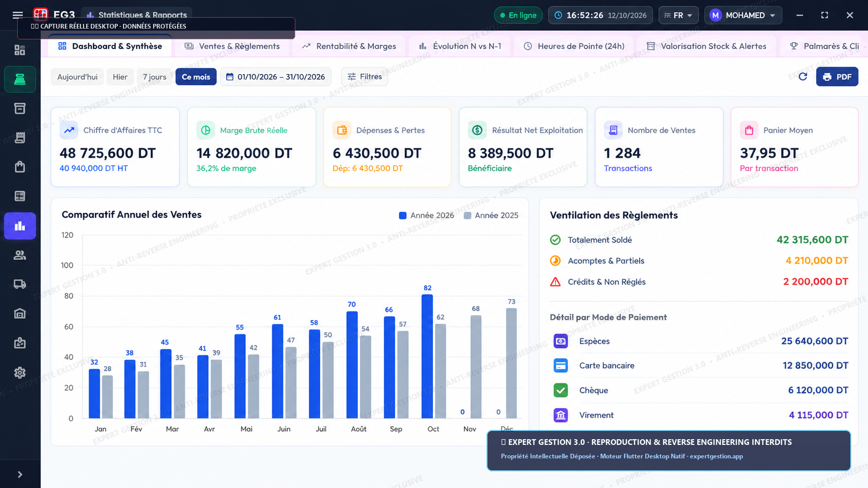
Task: Click the Résultat Net dollar icon
Action: point(477,130)
